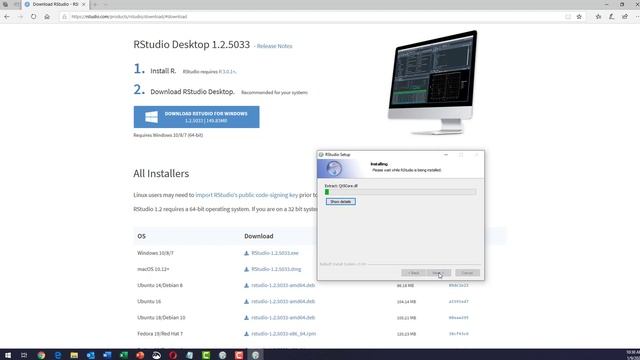Click the green installation progress bar
The image size is (640, 360).
(400, 192)
